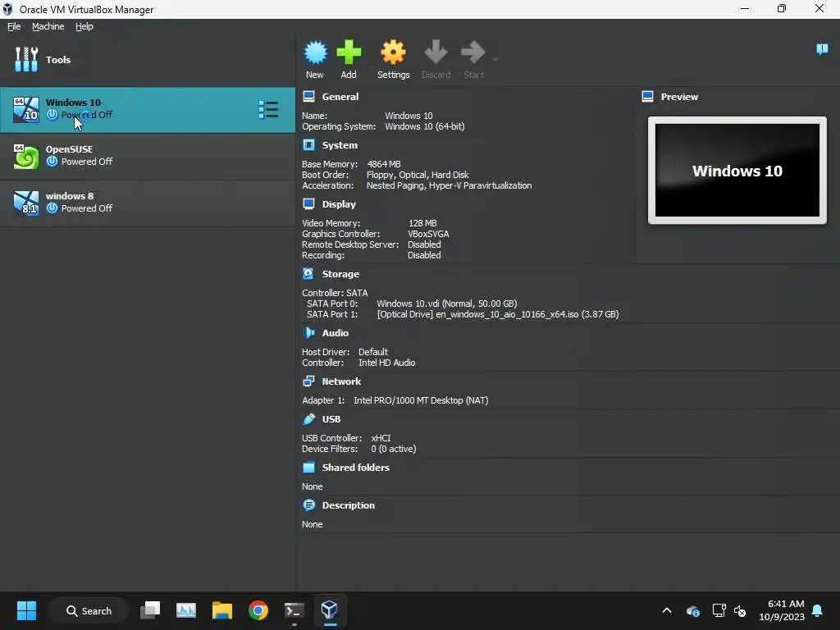Image resolution: width=840 pixels, height=630 pixels.
Task: Click the Shared folders section icon
Action: tap(308, 467)
